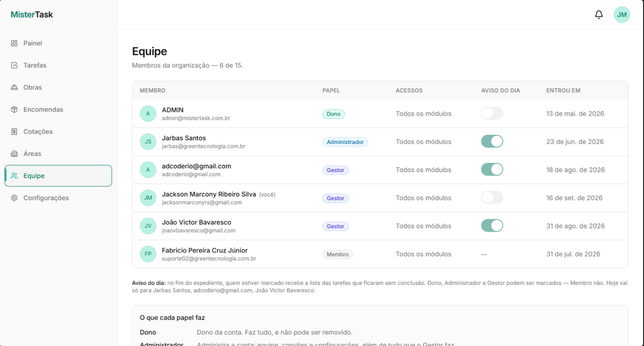This screenshot has width=644, height=346.
Task: Click the Painel dashboard icon
Action: click(x=14, y=43)
